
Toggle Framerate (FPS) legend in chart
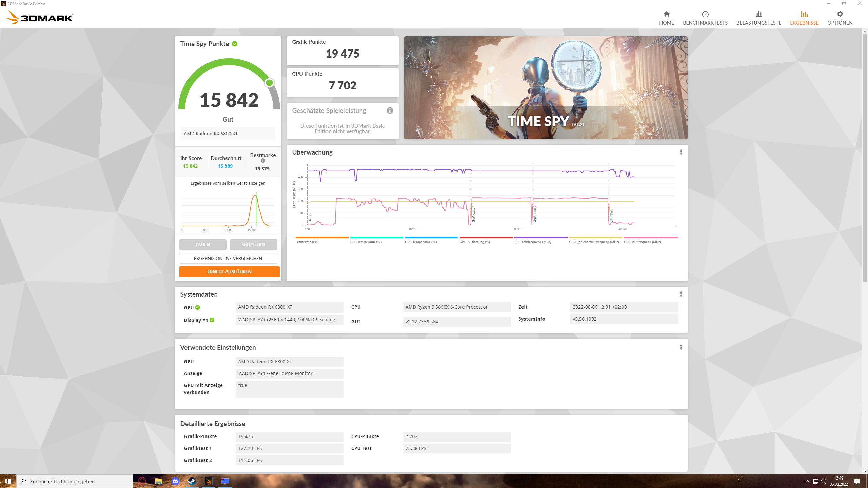point(307,242)
